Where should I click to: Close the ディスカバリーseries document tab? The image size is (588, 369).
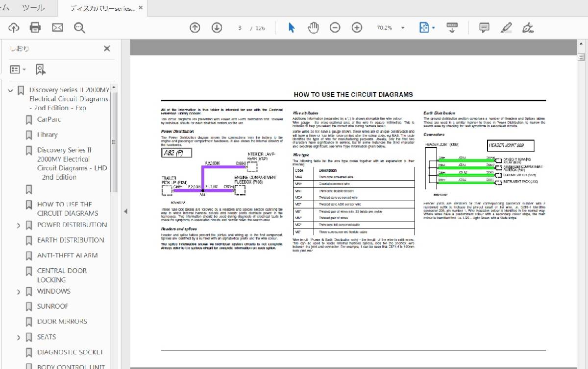[x=141, y=8]
